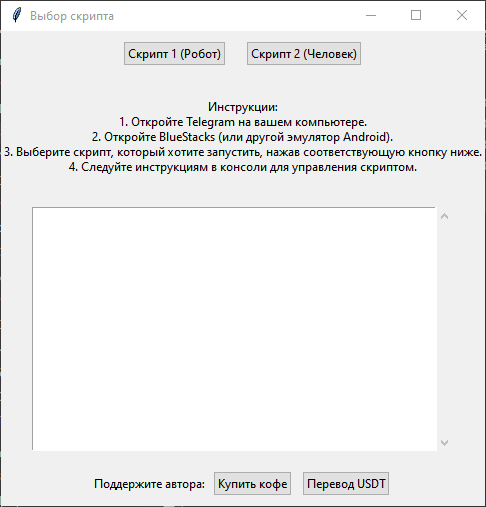Click the Выбор скрипта window title
The width and height of the screenshot is (486, 507).
pos(72,16)
